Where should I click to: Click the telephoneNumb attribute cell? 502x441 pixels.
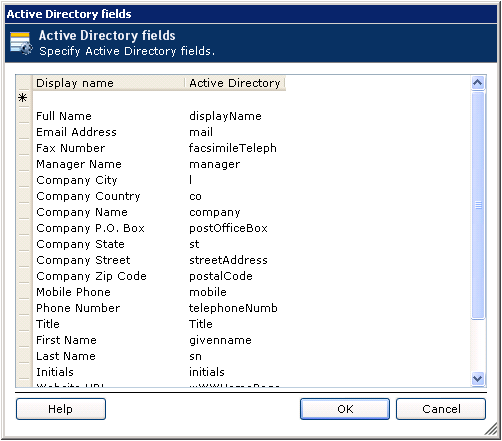[x=235, y=308]
